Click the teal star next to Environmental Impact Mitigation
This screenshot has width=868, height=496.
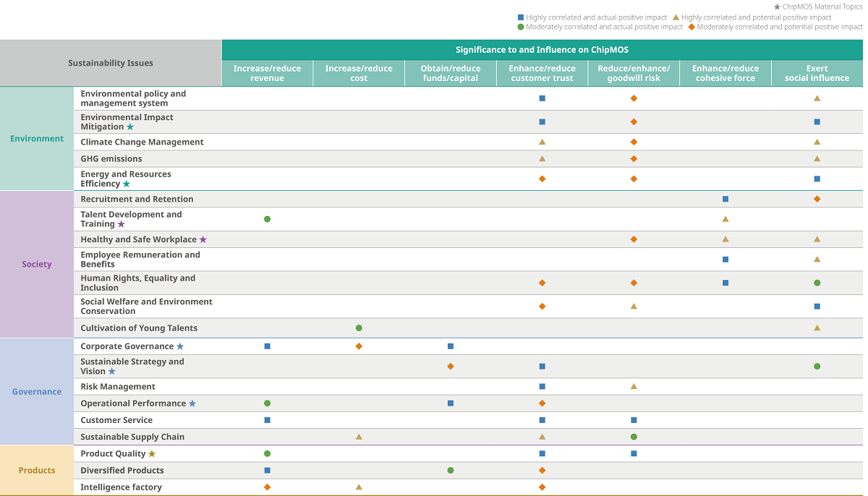point(130,127)
